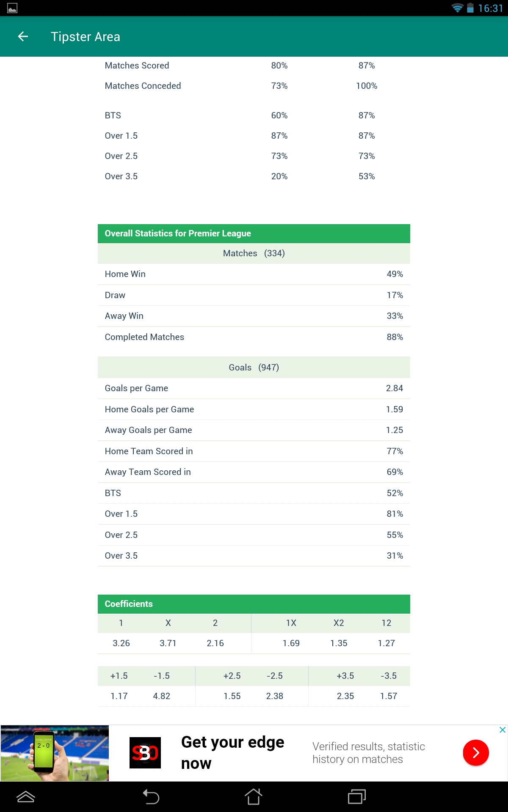Tap 'Get your edge now' ad text
The height and width of the screenshot is (812, 508).
232,753
